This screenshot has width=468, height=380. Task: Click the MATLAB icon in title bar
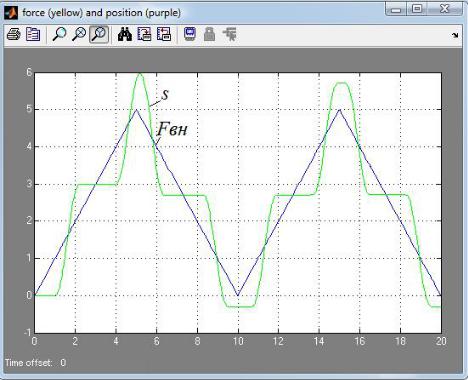(x=11, y=13)
